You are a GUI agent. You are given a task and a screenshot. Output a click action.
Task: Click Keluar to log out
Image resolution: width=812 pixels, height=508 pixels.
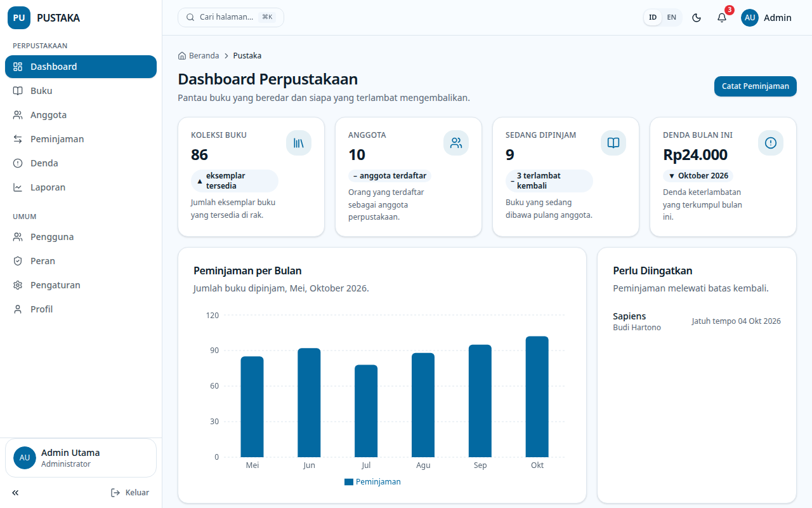130,493
